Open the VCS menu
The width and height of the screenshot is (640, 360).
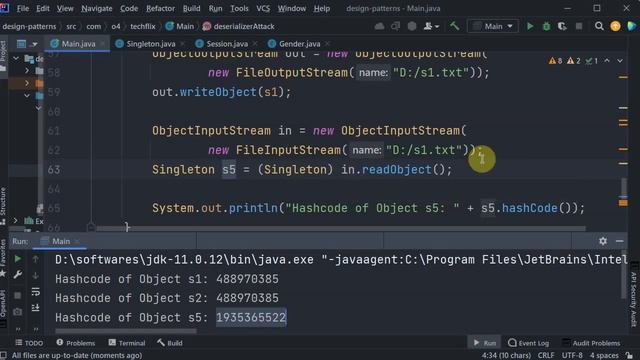click(x=263, y=8)
